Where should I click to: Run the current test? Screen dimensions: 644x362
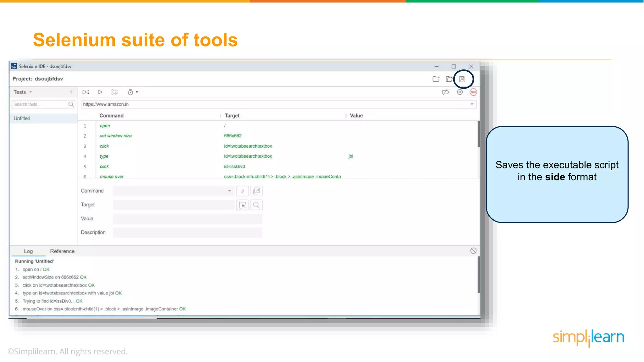point(100,92)
